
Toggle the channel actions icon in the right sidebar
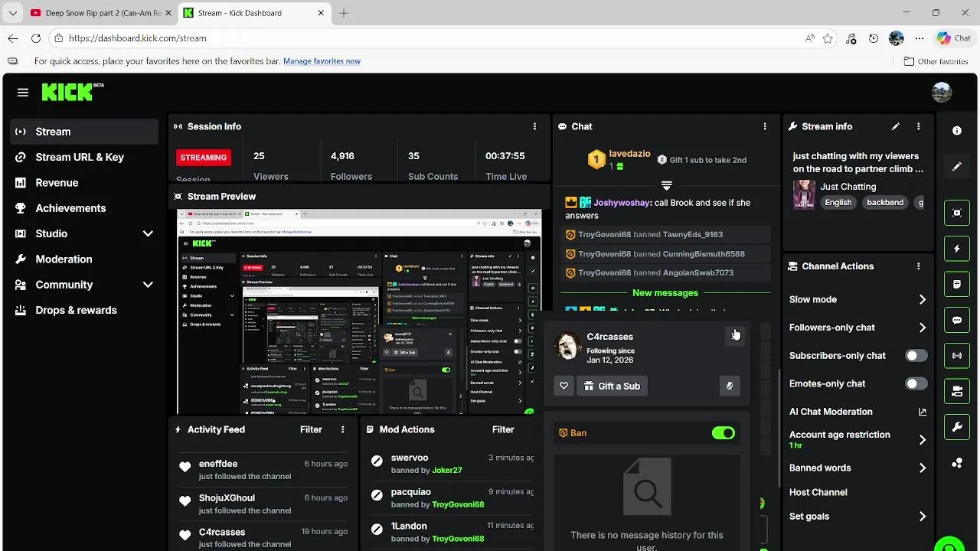tap(957, 392)
